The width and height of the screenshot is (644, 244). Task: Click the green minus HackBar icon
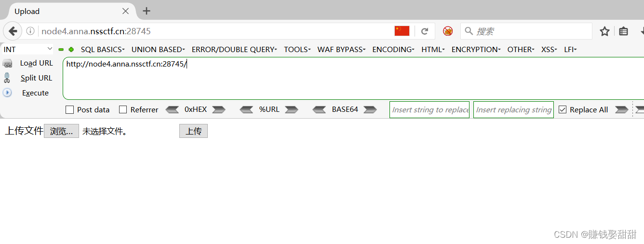(x=61, y=49)
